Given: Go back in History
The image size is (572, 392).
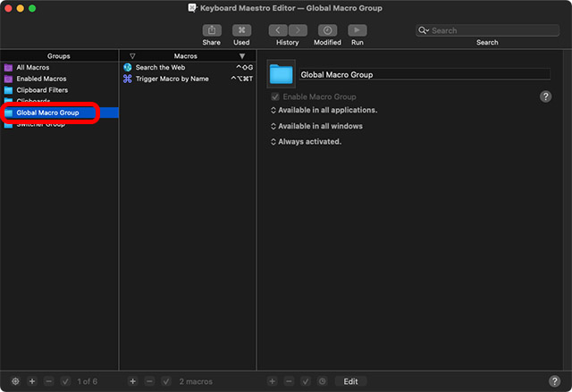Looking at the screenshot, I should [278, 30].
